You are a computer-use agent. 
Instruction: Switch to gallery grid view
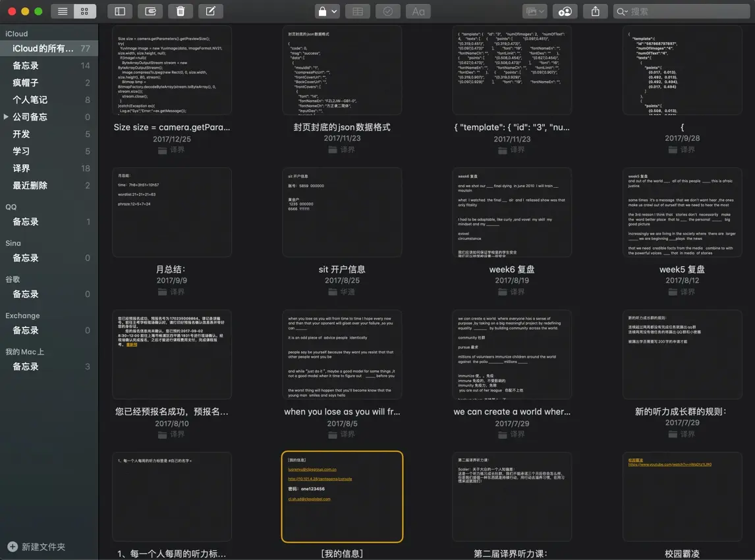click(x=85, y=11)
